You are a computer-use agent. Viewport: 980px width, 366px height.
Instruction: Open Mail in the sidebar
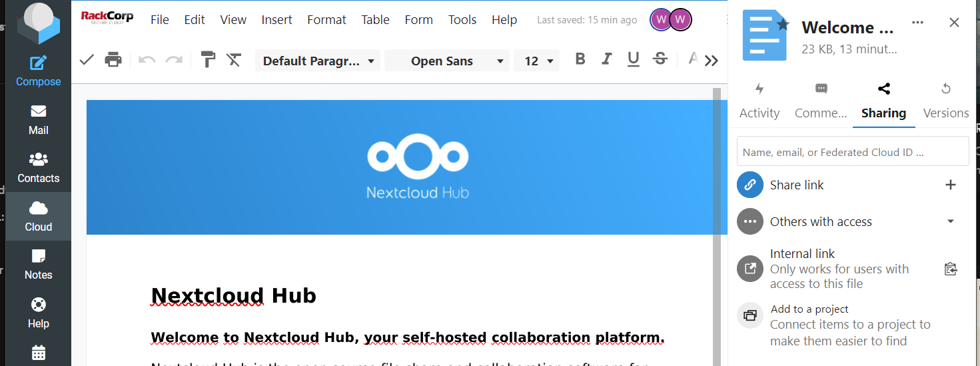[x=38, y=120]
